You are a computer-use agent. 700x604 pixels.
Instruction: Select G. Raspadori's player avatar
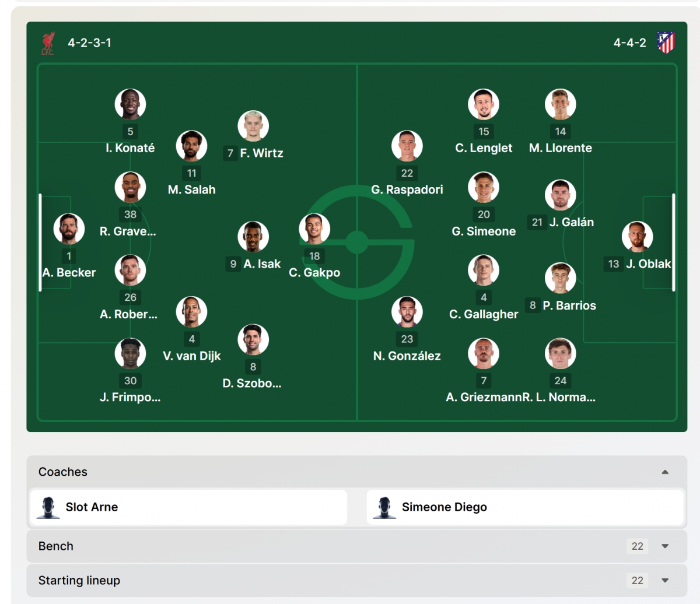pyautogui.click(x=407, y=146)
